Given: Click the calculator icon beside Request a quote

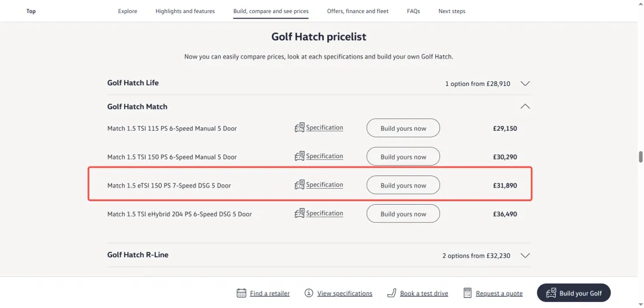Looking at the screenshot, I should coord(467,293).
